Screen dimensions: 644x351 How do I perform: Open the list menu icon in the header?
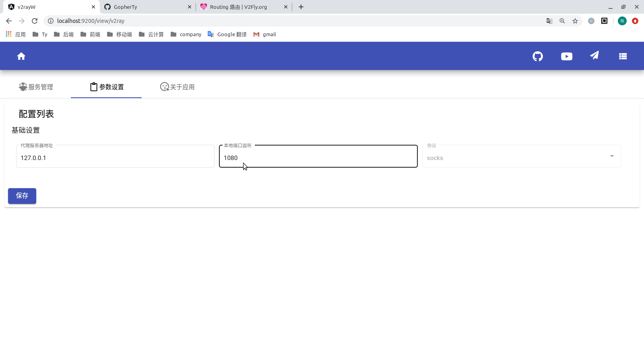point(623,56)
